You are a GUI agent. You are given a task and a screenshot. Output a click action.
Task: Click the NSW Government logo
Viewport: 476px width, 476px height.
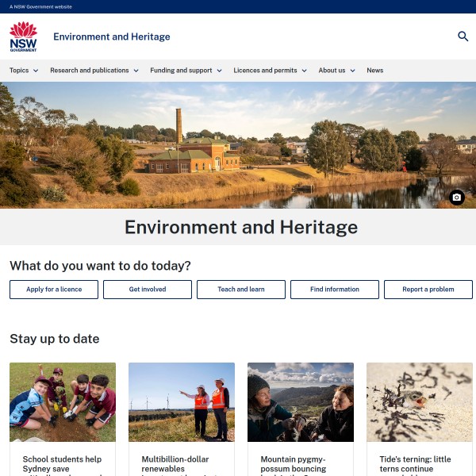click(23, 36)
